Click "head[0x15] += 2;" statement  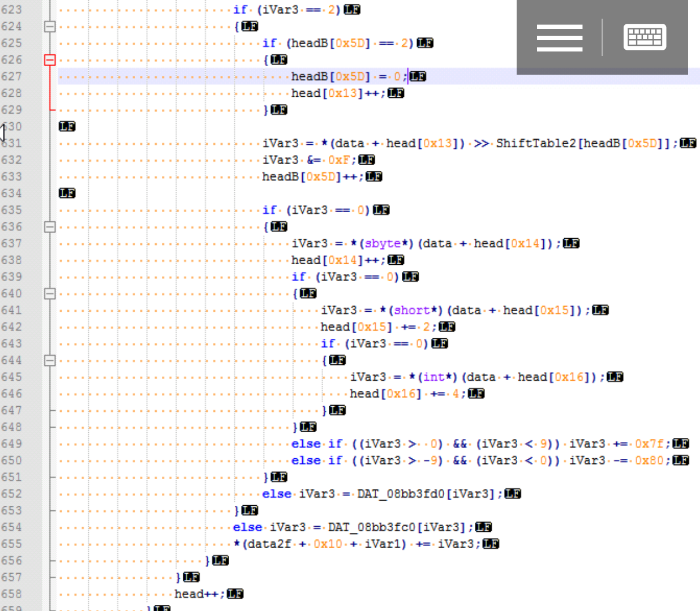379,327
